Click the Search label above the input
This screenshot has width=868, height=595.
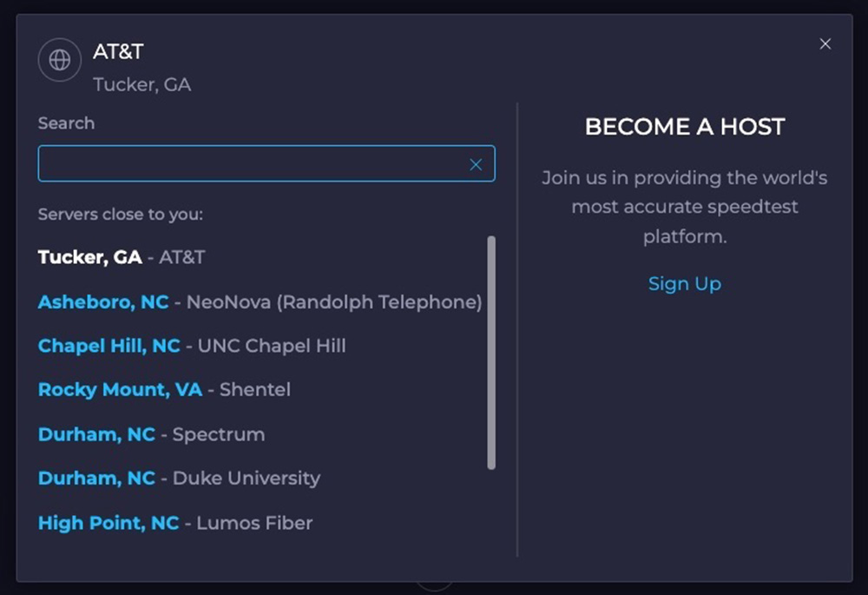pos(66,123)
